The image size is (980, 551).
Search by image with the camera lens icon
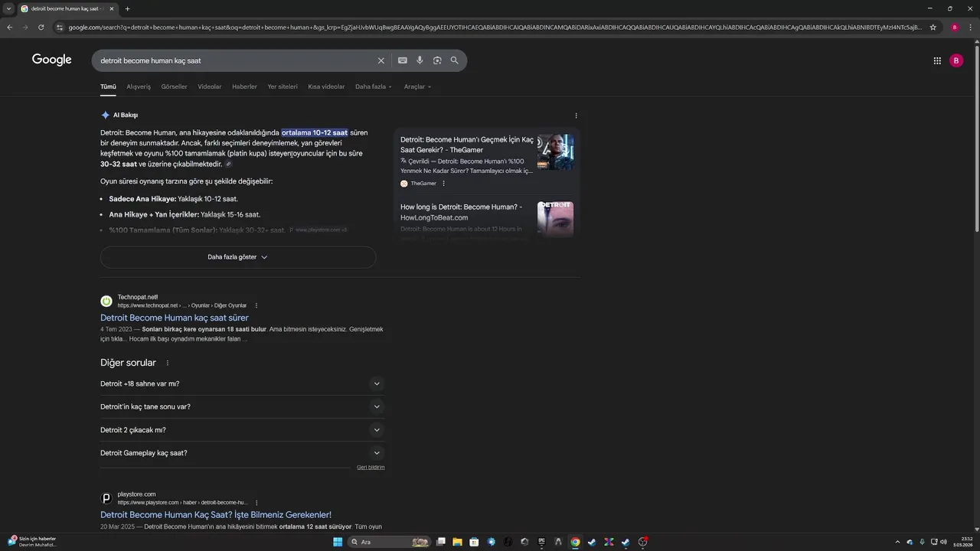(437, 60)
